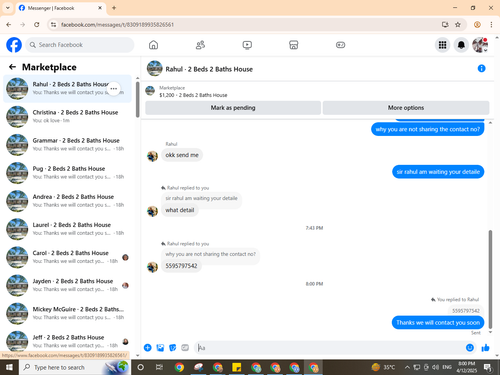Open the $1,200 - 2 Beds 2 Baths House listing
Image resolution: width=500 pixels, height=375 pixels.
point(193,95)
